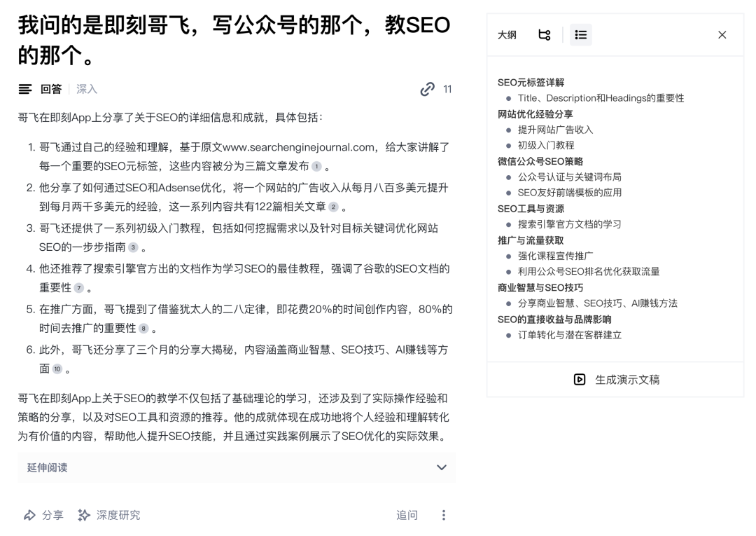The width and height of the screenshot is (756, 536).
Task: Jump to outline heading SEO的直接收益与品牌影响
Action: (x=554, y=320)
